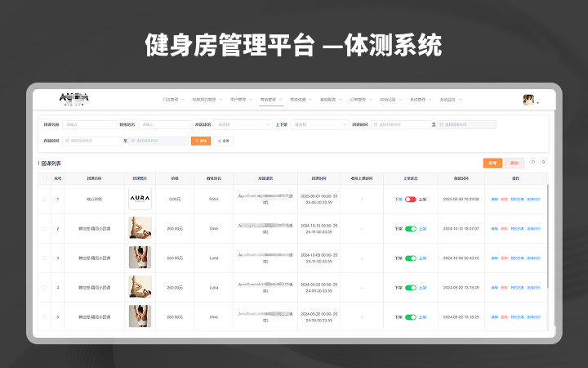
Task: Click 编辑 link in row 1
Action: 494,199
